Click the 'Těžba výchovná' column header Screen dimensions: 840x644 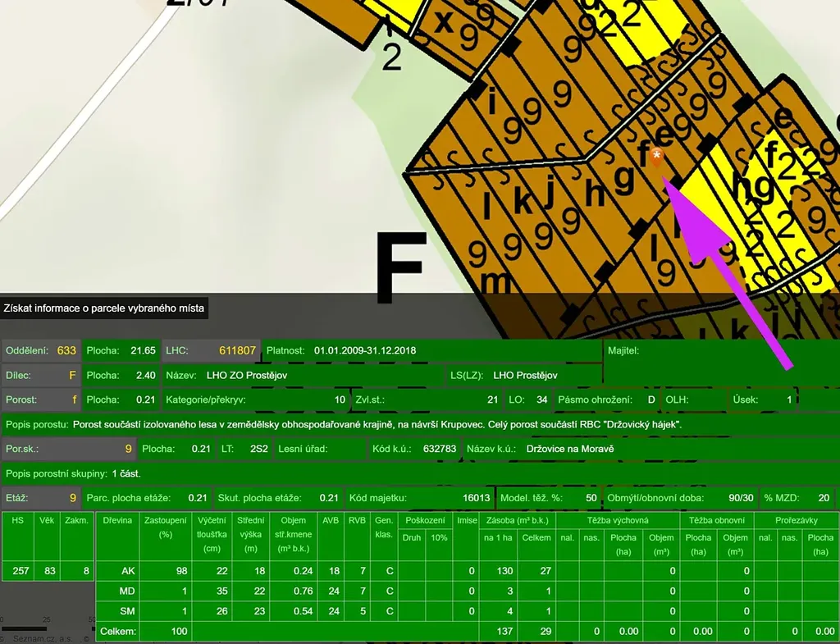pyautogui.click(x=618, y=521)
